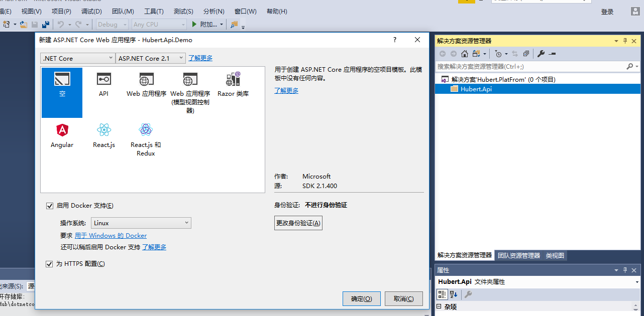Screen dimensions: 644x316
Task: Click the Property Pages wrench in Properties panel
Action: pyautogui.click(x=468, y=294)
